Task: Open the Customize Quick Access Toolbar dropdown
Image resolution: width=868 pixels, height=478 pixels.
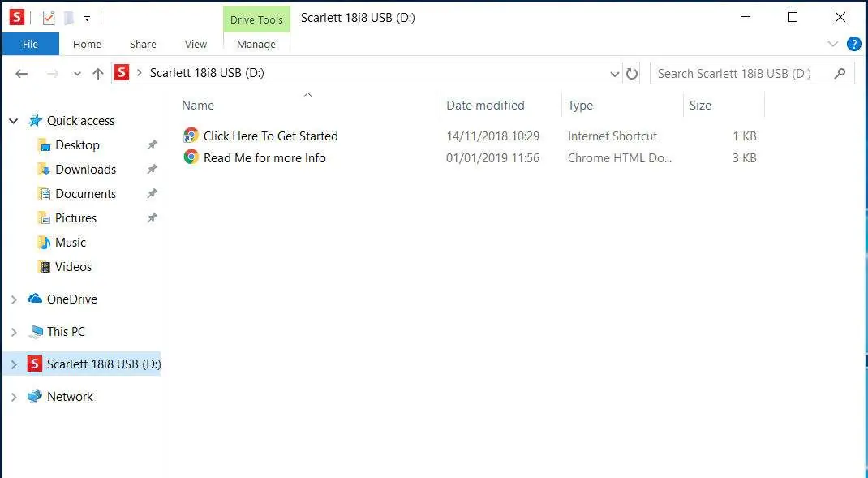Action: pyautogui.click(x=87, y=19)
